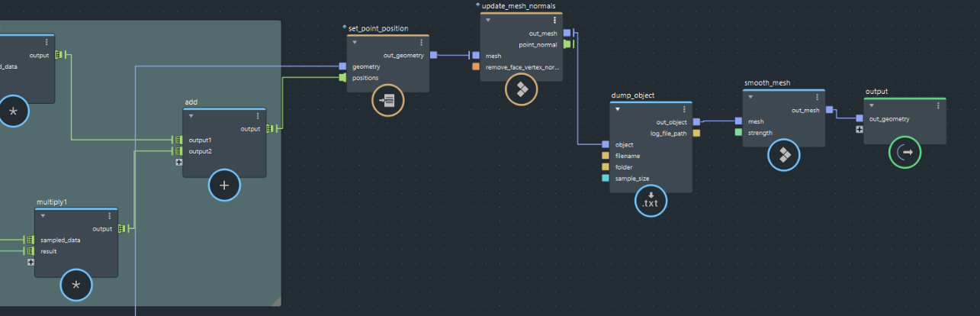This screenshot has width=980, height=316.
Task: Open smooth_mesh node's three-dot menu
Action: click(x=818, y=97)
